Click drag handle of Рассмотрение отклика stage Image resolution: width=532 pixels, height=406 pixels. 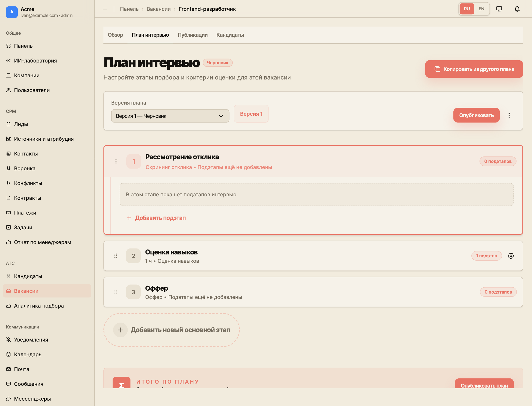point(116,161)
